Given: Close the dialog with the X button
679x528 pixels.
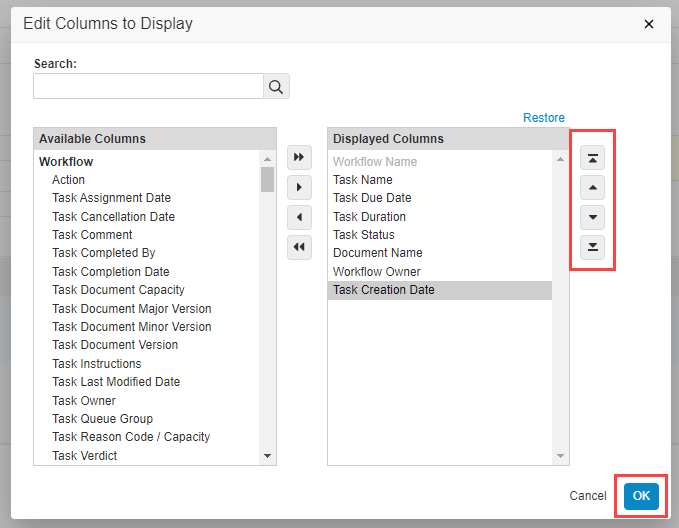Looking at the screenshot, I should pos(649,24).
